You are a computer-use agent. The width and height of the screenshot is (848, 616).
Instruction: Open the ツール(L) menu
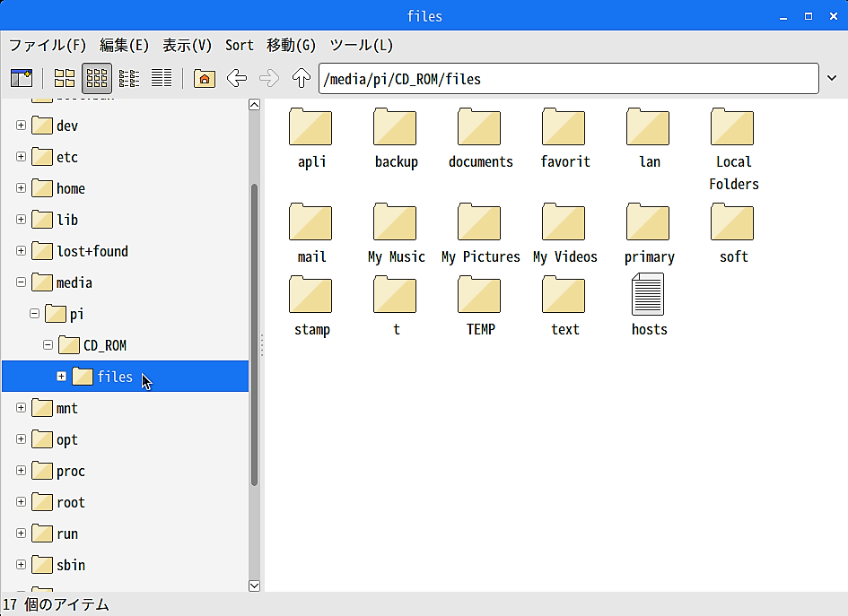(x=362, y=46)
